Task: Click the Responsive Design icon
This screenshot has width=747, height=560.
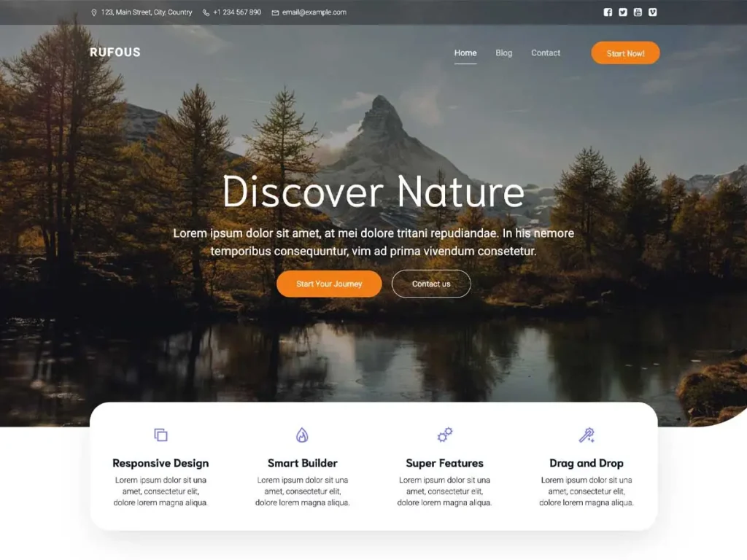Action: (160, 435)
